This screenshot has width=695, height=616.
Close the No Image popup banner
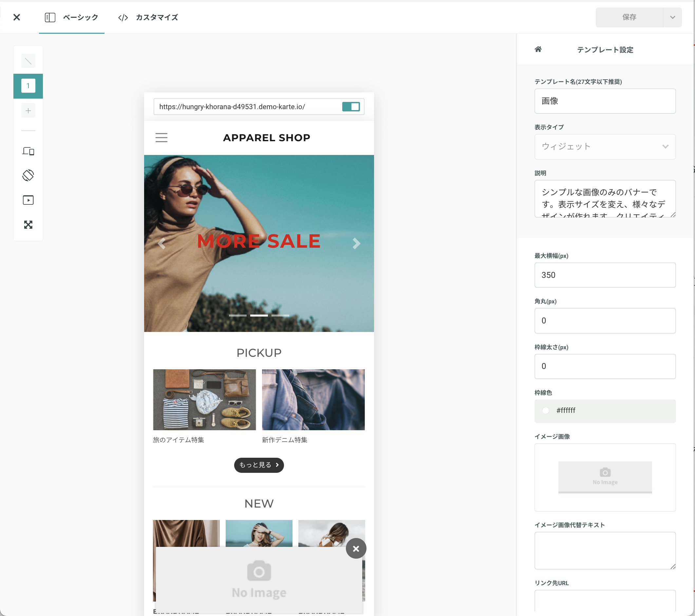[356, 548]
